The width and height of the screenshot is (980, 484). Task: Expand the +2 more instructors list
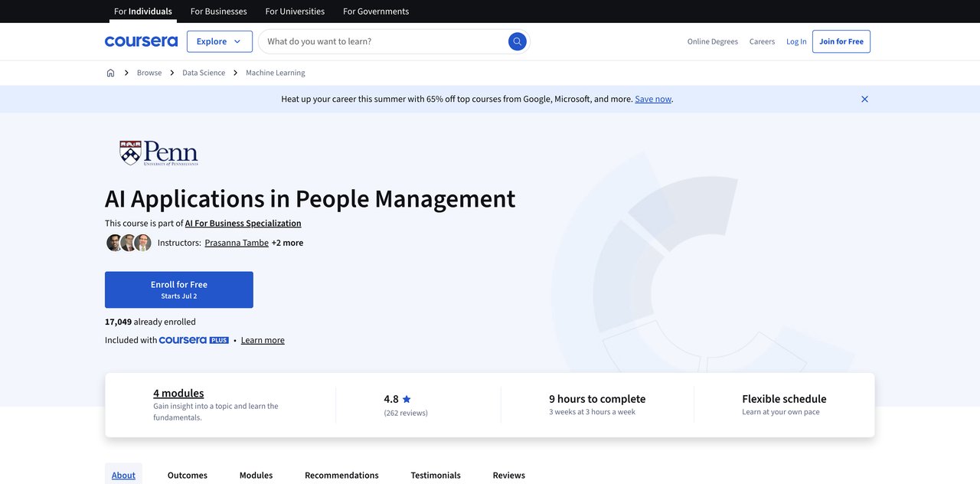[287, 243]
